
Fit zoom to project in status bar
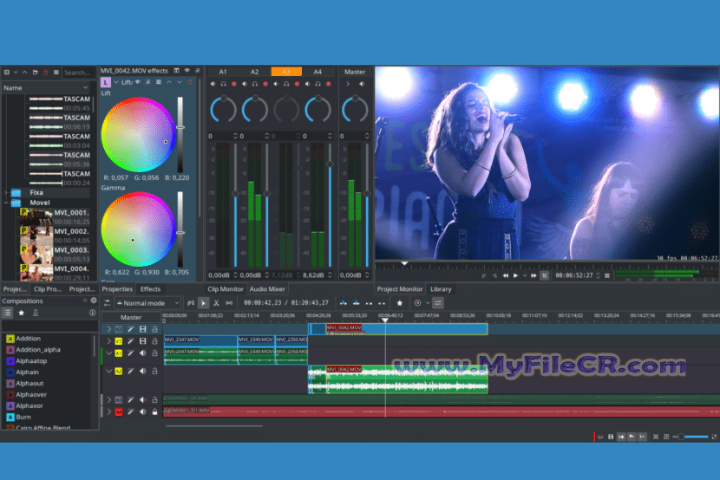(x=656, y=437)
